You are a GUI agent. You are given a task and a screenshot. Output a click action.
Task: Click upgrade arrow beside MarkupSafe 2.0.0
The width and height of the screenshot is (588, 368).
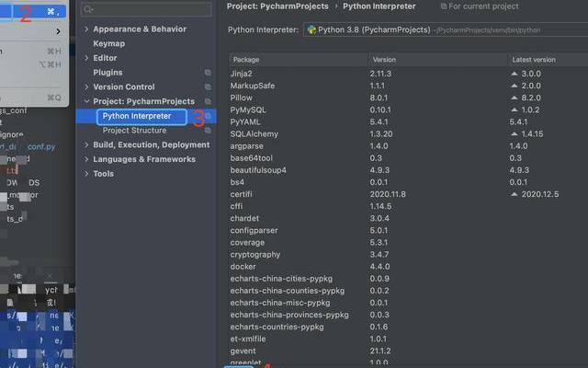(x=514, y=86)
